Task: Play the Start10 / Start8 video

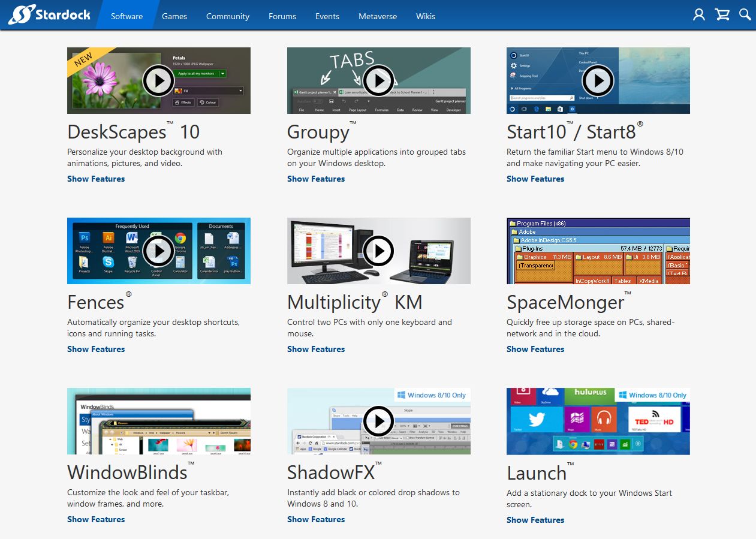Action: point(598,80)
